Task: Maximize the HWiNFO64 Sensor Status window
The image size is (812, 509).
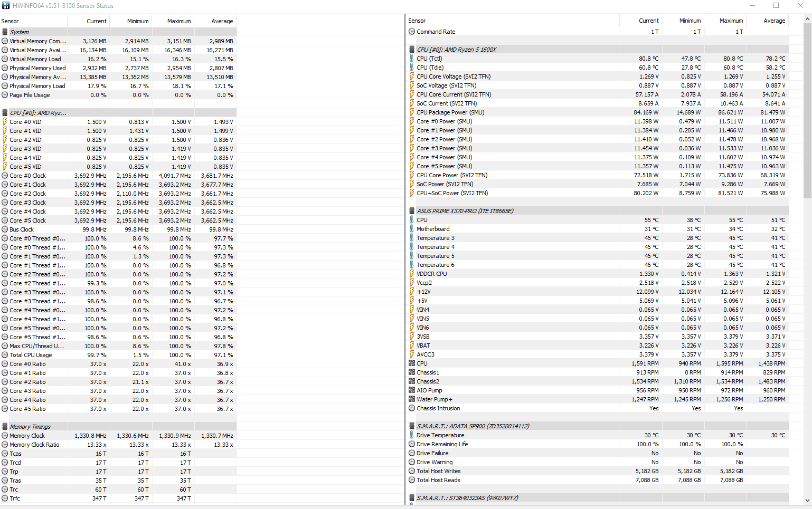Action: point(776,5)
